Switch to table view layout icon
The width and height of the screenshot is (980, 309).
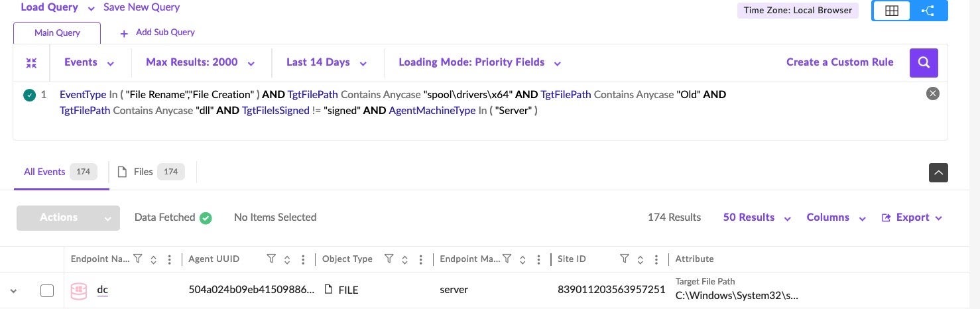891,11
